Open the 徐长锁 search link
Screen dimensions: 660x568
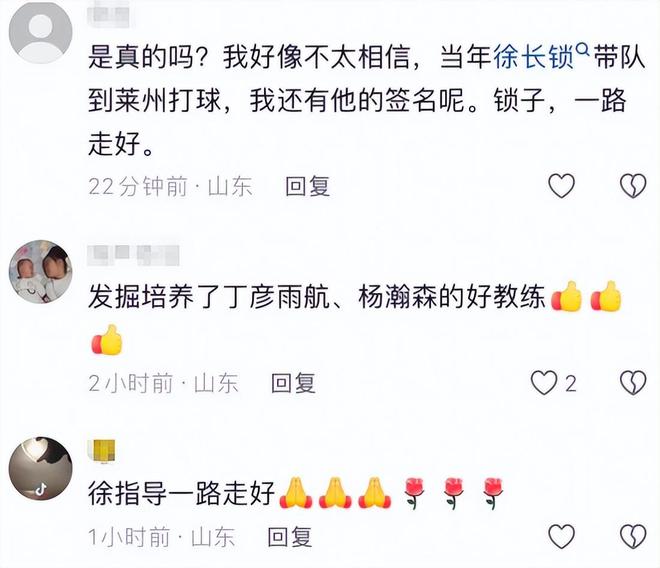[x=533, y=57]
